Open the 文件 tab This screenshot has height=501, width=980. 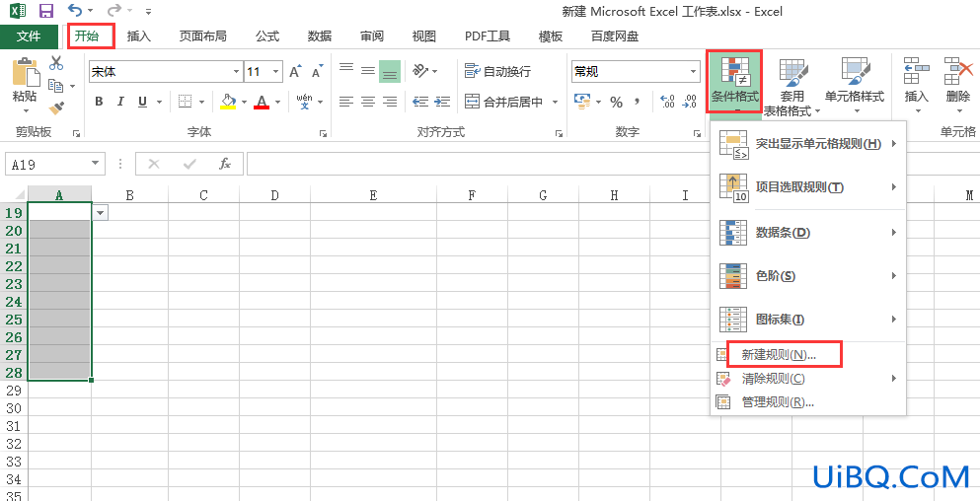click(29, 36)
